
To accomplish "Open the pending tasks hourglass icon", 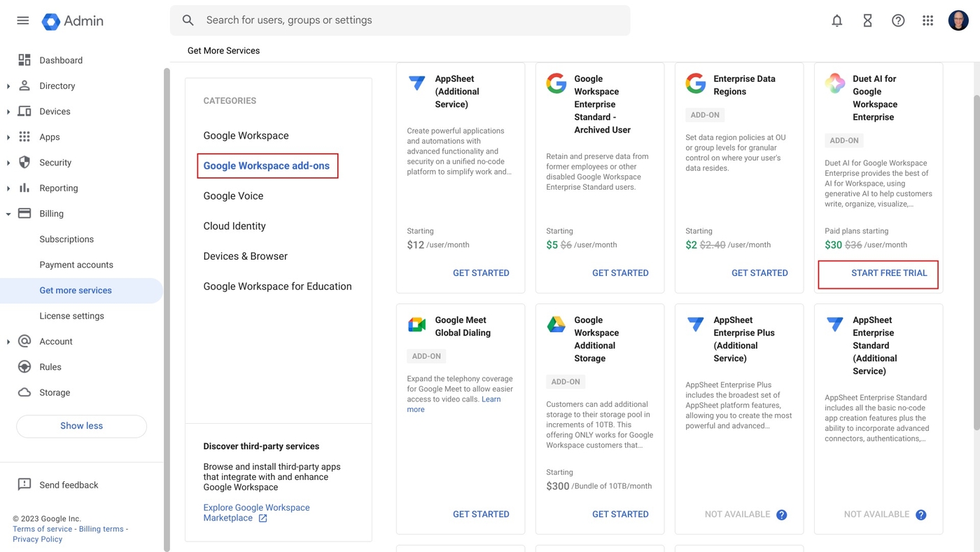I will pos(867,20).
